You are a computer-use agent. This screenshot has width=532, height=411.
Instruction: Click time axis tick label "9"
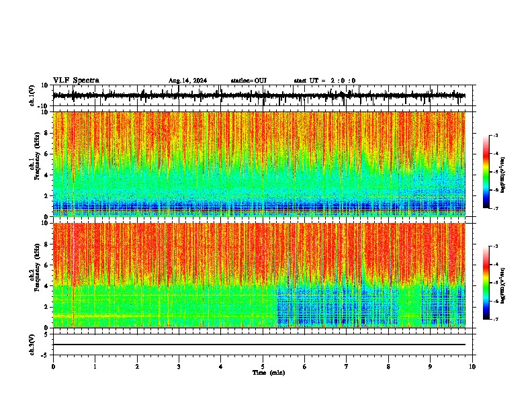(430, 367)
